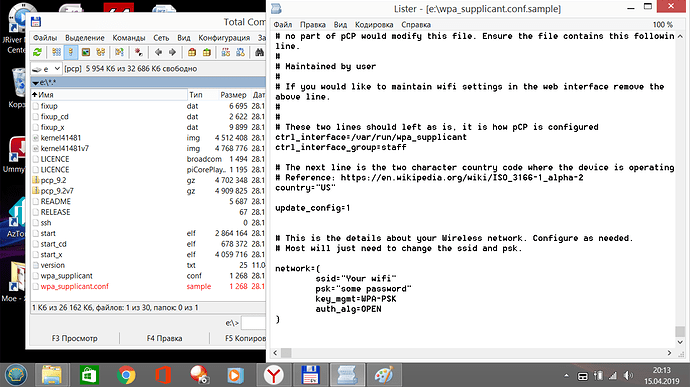690x387 pixels.
Task: Open the Вид menu in Lister
Action: [x=340, y=25]
